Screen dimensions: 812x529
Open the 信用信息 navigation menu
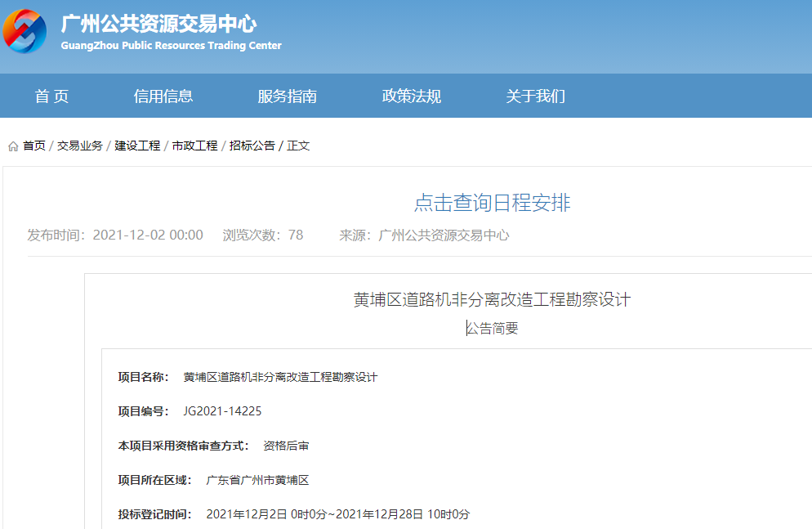coord(163,96)
